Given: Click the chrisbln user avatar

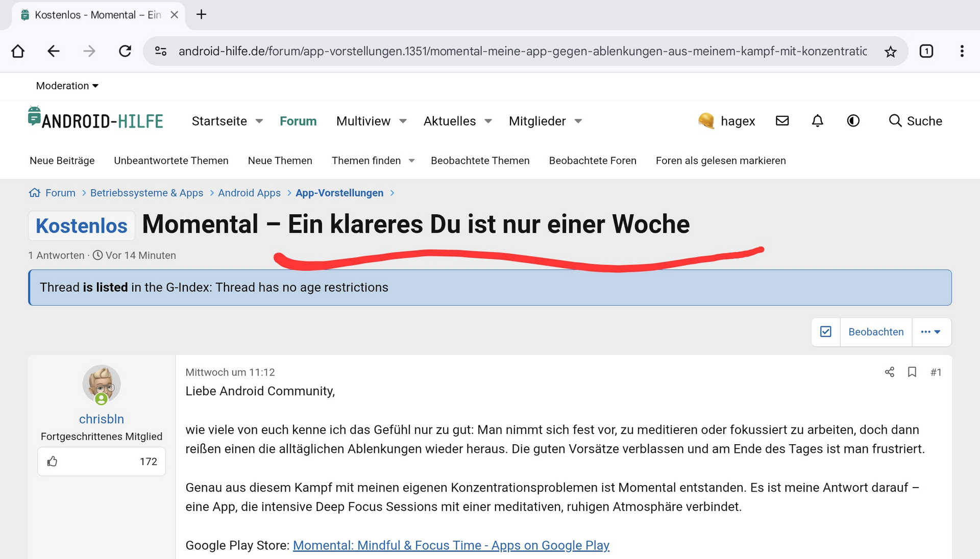Looking at the screenshot, I should click(102, 384).
